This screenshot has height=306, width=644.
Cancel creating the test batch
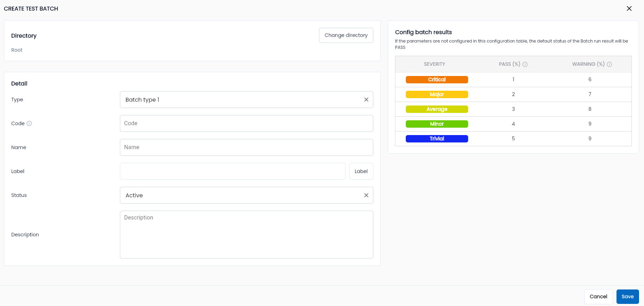pos(598,297)
